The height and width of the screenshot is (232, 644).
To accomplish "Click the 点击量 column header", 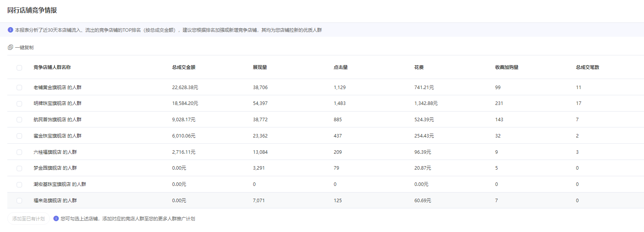I will (341, 67).
